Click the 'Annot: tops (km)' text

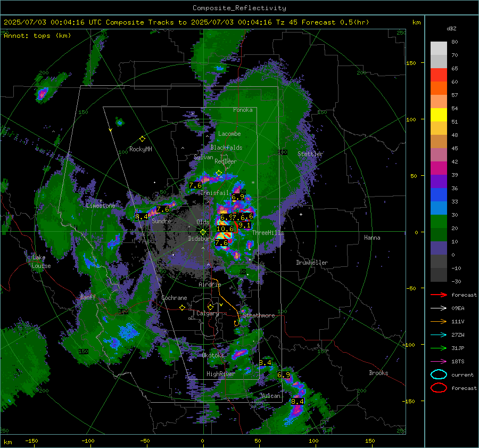(x=37, y=36)
